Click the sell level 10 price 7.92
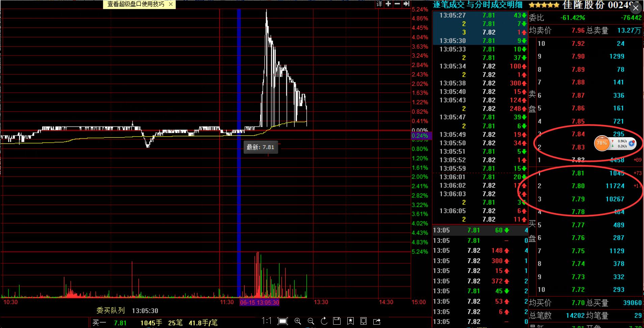 click(578, 43)
